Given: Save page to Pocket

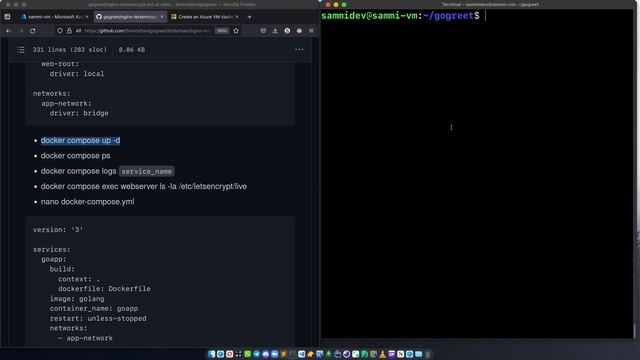Looking at the screenshot, I should coord(263,31).
